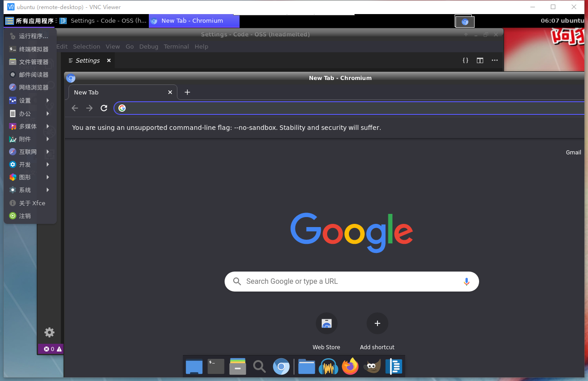Start voice search with microphone icon

click(x=466, y=282)
